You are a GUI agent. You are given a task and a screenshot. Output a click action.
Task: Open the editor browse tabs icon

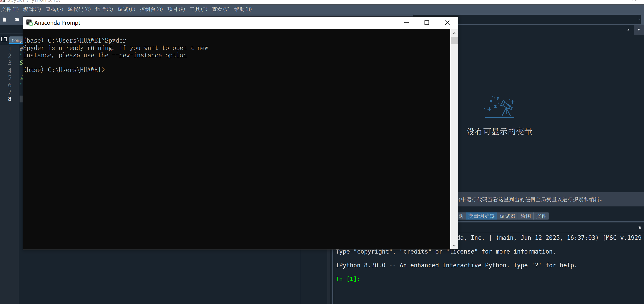[4, 39]
